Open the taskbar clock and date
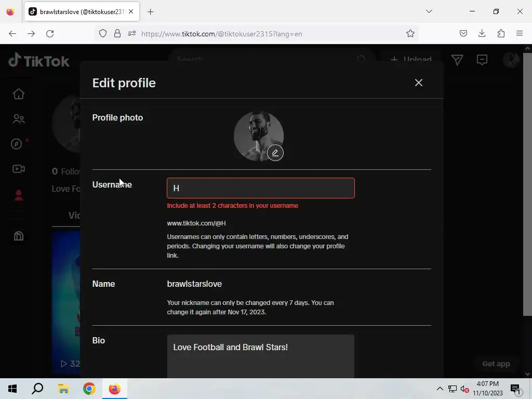The width and height of the screenshot is (532, 399). pyautogui.click(x=488, y=389)
